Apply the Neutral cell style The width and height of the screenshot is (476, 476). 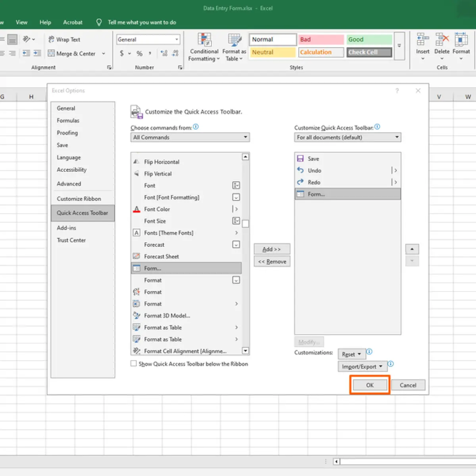pyautogui.click(x=273, y=52)
